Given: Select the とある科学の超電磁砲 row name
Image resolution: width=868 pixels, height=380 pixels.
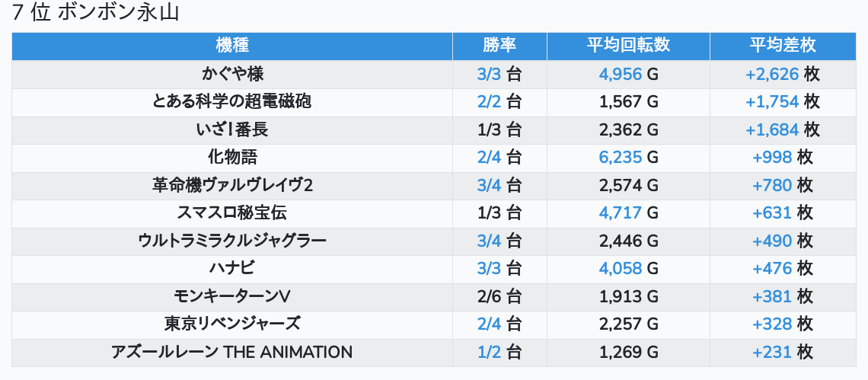Looking at the screenshot, I should (x=232, y=101).
